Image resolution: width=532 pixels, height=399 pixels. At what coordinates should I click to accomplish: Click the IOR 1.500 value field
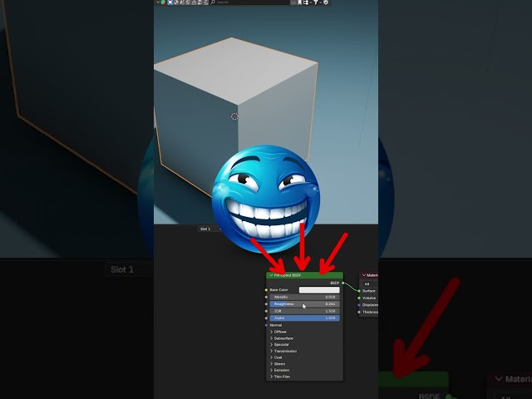click(305, 311)
